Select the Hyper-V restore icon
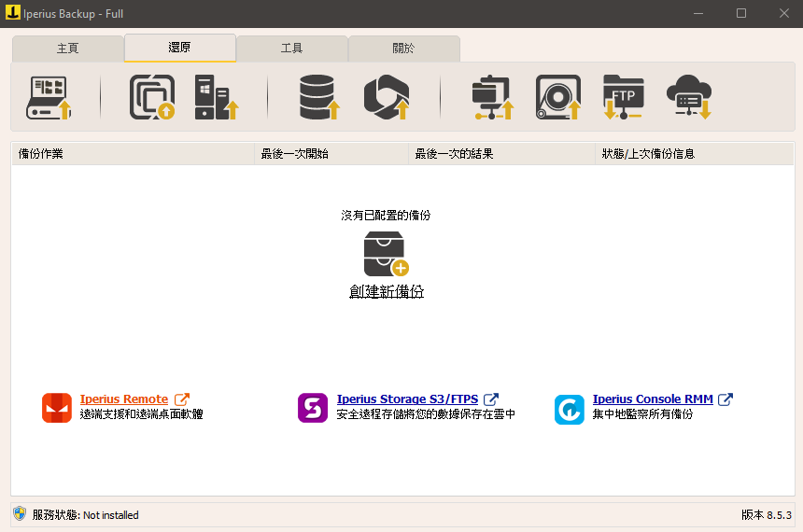 click(217, 97)
